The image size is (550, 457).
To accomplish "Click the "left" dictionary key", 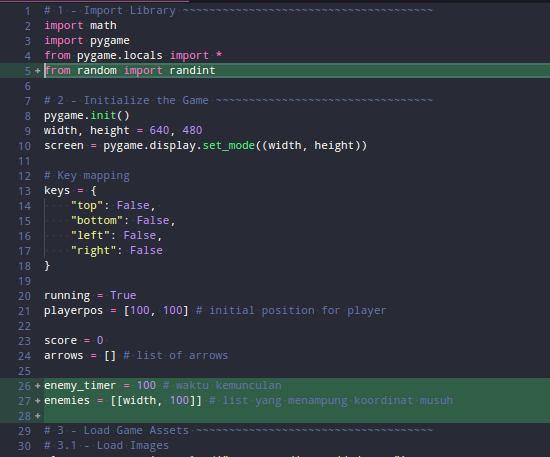I will (90, 235).
